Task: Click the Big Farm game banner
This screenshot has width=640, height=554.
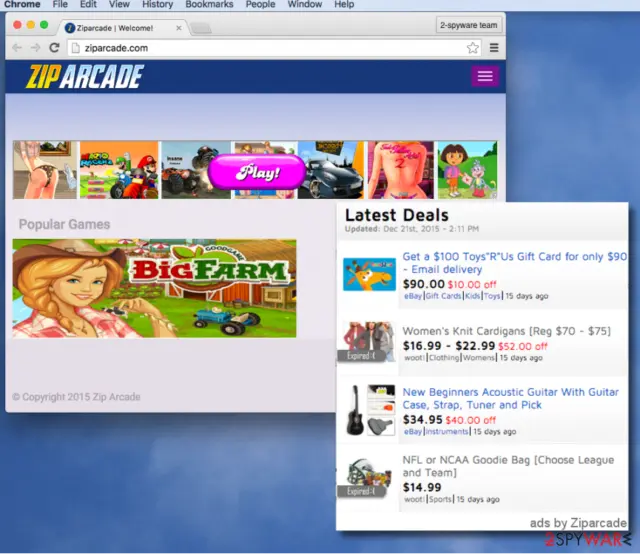Action: (154, 288)
